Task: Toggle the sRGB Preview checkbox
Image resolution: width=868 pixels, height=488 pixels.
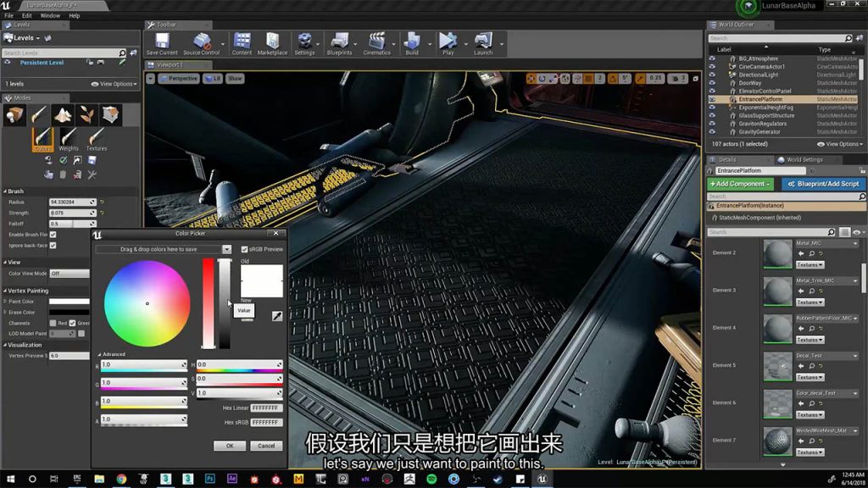Action: click(x=245, y=249)
